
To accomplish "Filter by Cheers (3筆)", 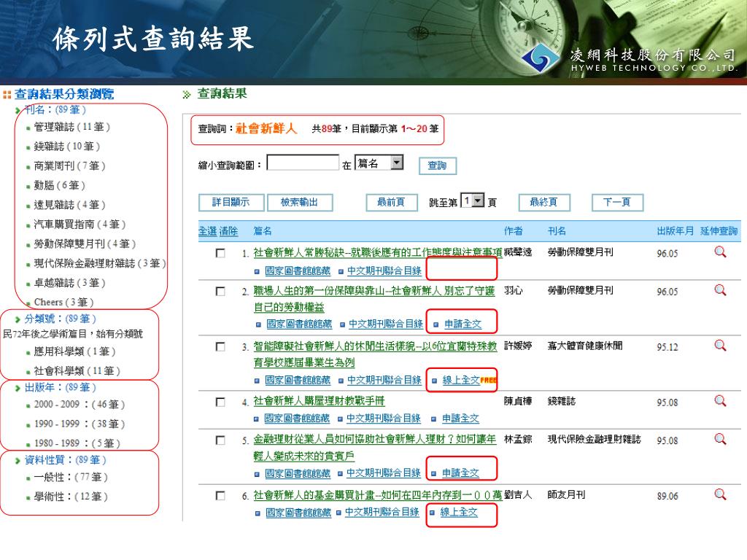I will tap(63, 302).
